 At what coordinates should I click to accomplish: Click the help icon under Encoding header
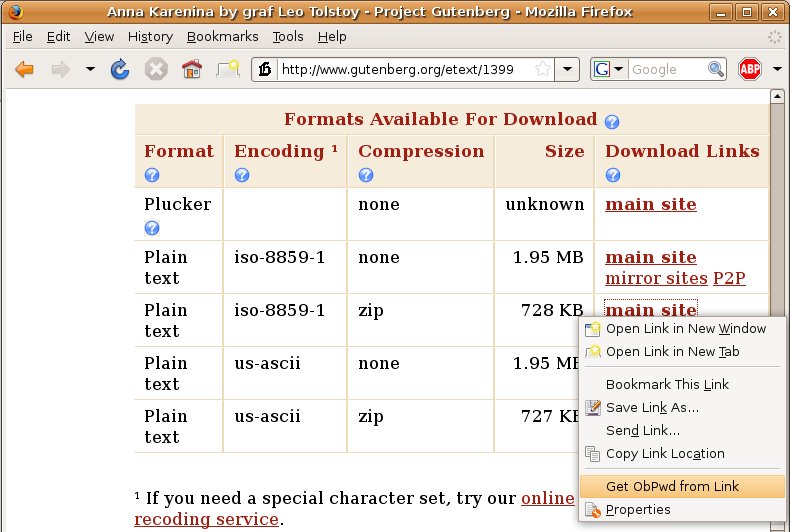242,175
